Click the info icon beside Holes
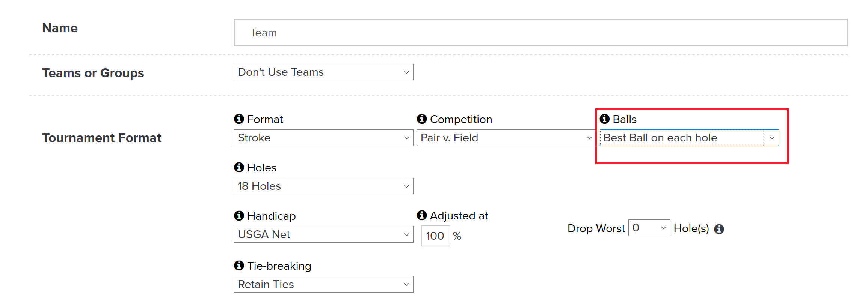The width and height of the screenshot is (868, 299). (x=239, y=167)
